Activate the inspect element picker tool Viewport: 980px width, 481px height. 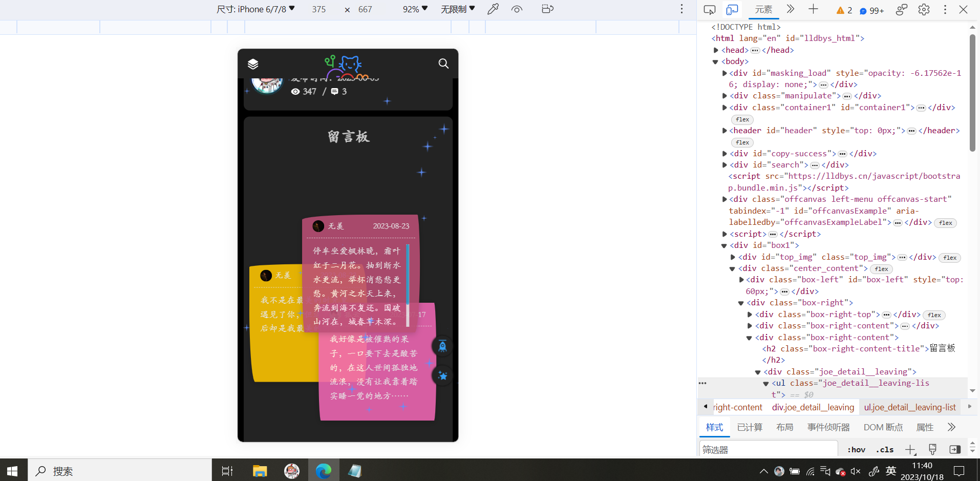[710, 9]
